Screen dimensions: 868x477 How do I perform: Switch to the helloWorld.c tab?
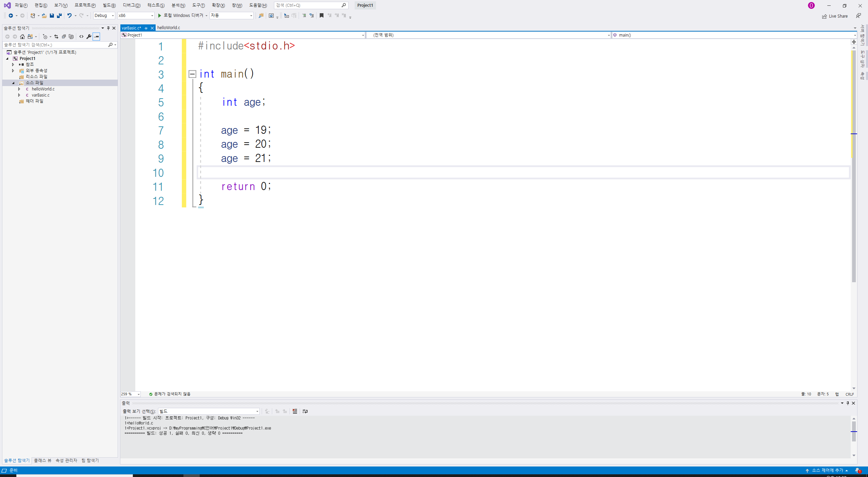(x=169, y=28)
